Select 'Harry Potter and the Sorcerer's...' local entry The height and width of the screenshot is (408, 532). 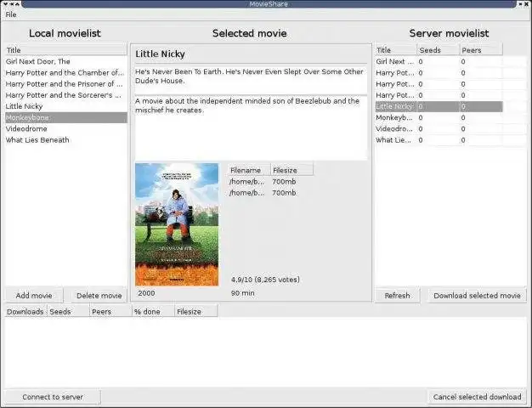click(66, 95)
